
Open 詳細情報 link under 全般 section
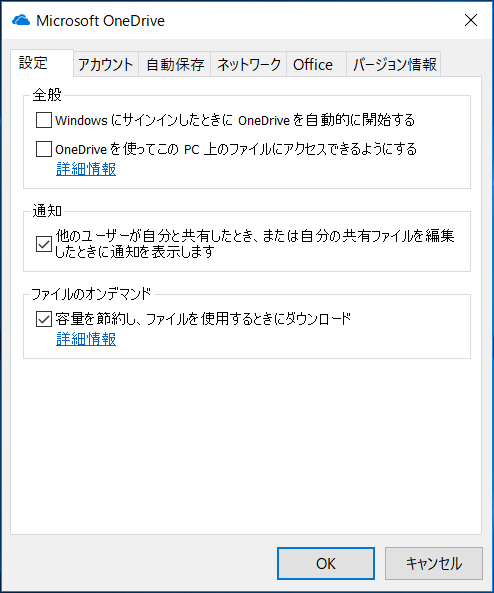coord(86,169)
